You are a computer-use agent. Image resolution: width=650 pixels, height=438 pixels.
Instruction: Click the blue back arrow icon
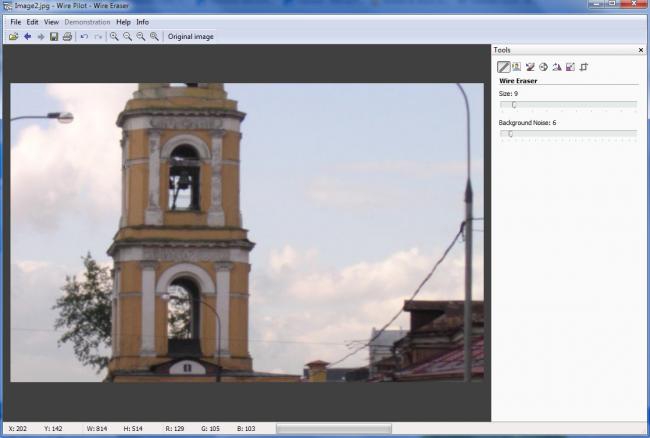pyautogui.click(x=27, y=37)
